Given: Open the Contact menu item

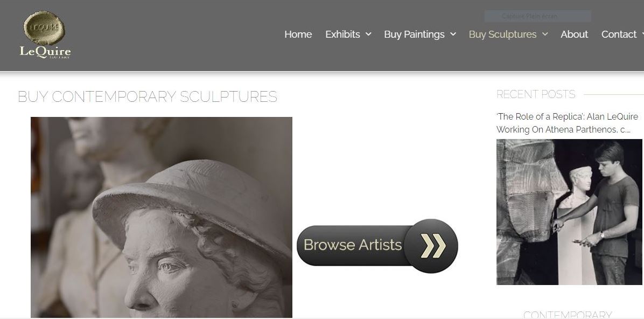Looking at the screenshot, I should pos(619,34).
